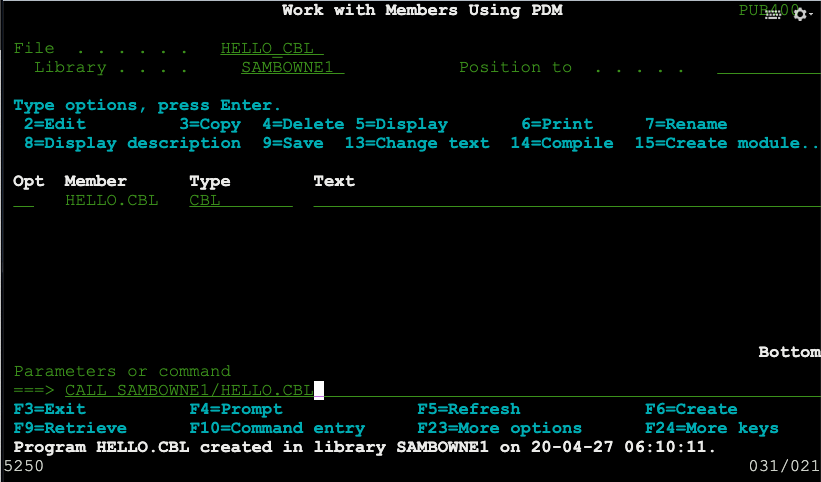Click the Type field showing CBL

(x=240, y=200)
